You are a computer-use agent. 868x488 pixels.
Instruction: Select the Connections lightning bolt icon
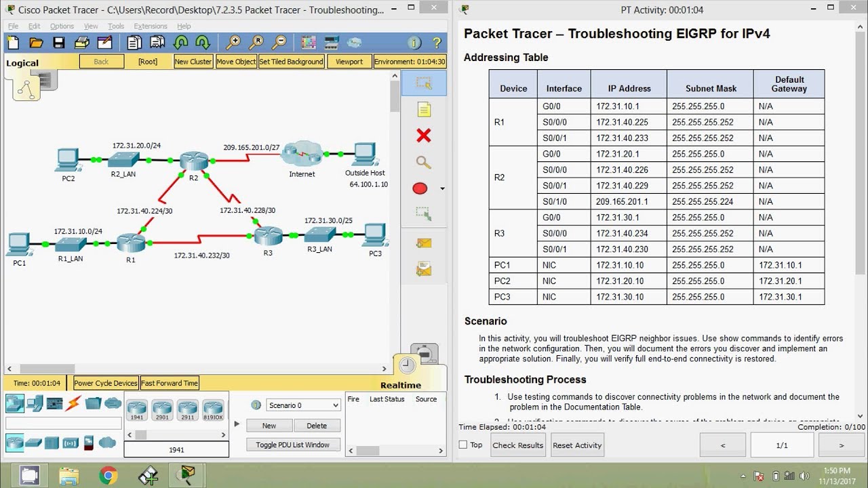click(x=73, y=404)
